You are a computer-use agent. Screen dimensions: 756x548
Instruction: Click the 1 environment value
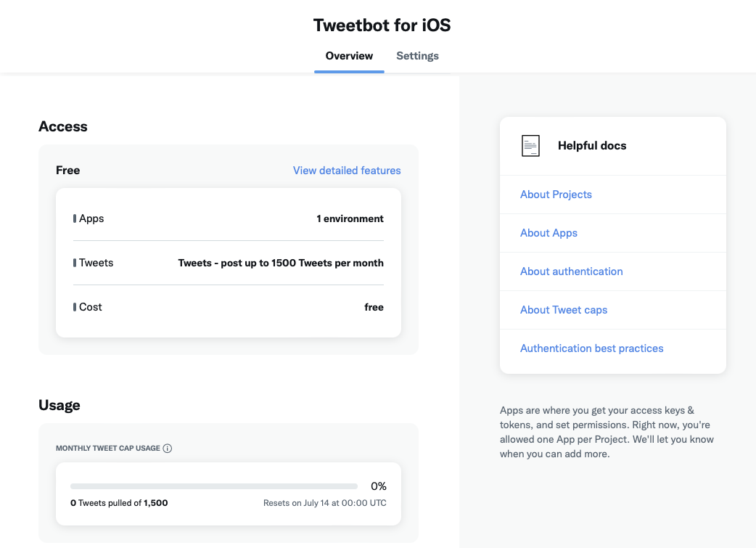(350, 218)
